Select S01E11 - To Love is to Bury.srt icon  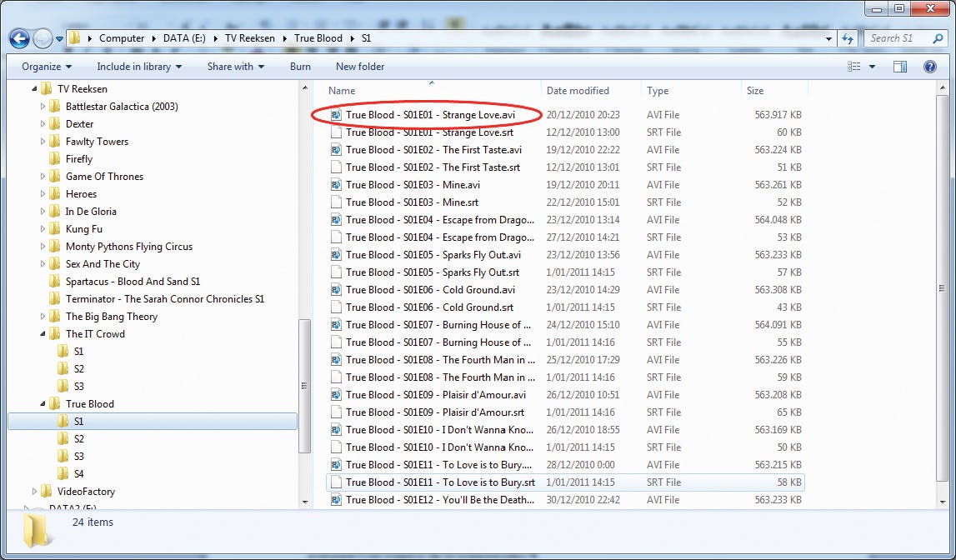tap(335, 482)
